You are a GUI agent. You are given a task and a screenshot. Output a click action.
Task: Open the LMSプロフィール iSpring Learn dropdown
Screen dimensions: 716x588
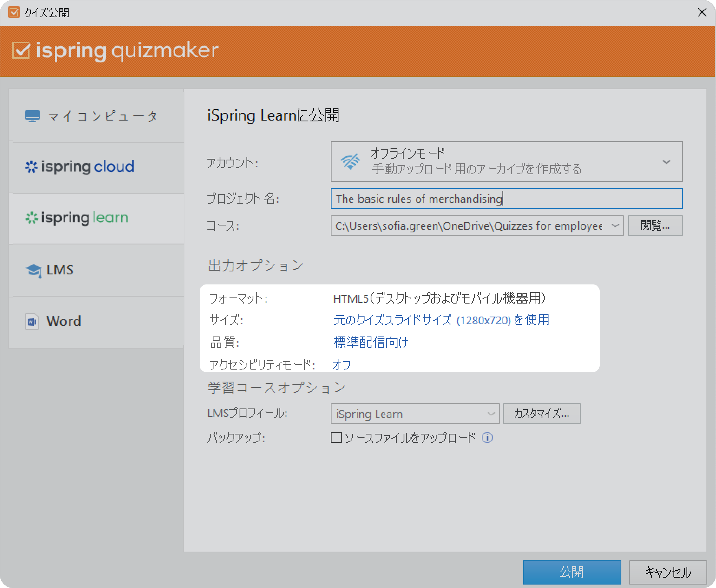415,413
